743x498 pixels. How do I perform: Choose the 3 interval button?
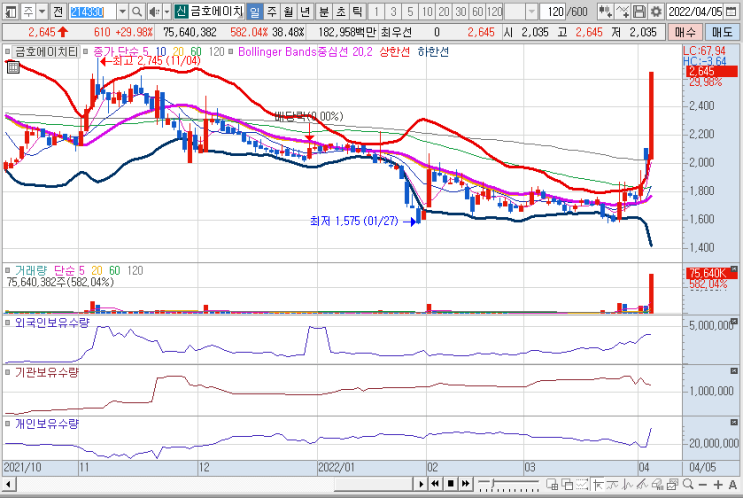(393, 11)
